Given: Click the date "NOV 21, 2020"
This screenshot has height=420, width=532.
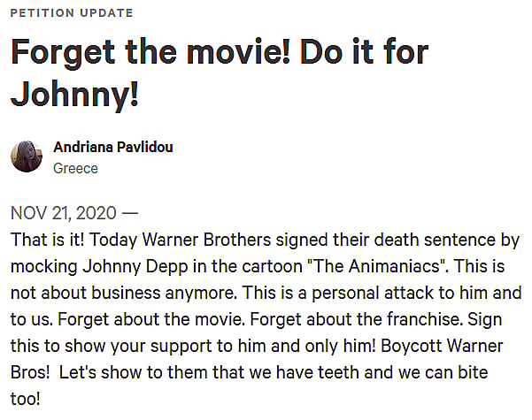Looking at the screenshot, I should click(x=64, y=214).
